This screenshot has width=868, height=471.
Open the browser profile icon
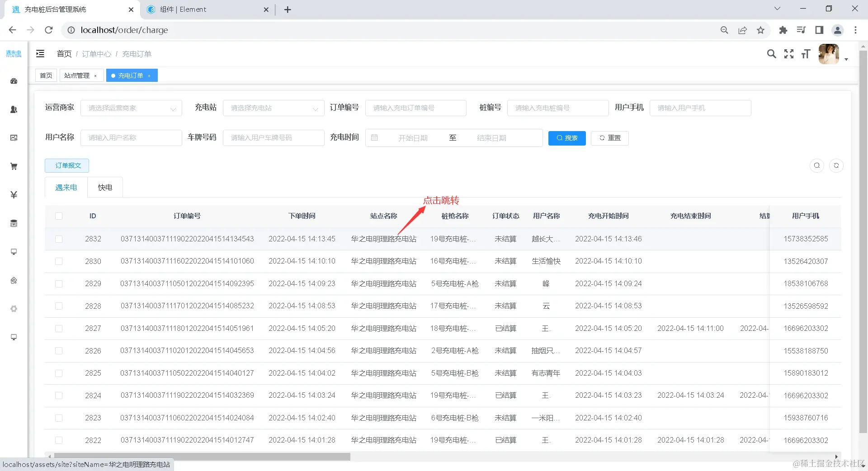click(x=838, y=30)
